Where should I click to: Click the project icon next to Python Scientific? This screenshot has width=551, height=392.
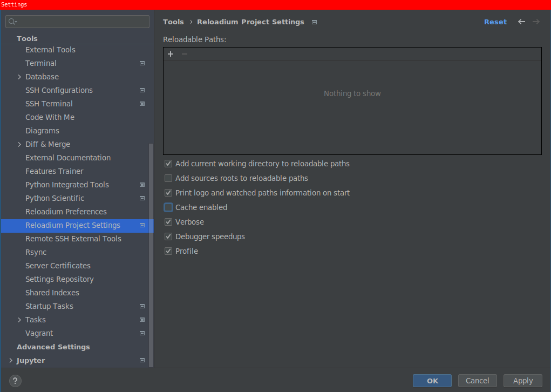(x=142, y=198)
